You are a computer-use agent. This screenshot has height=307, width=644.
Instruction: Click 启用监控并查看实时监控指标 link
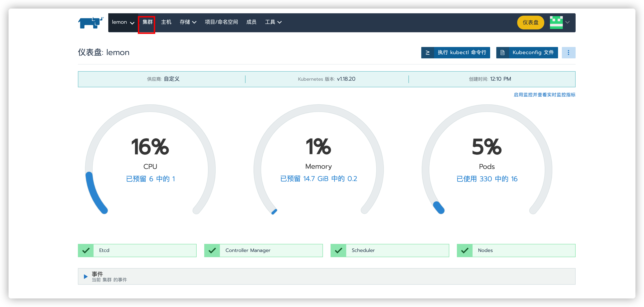[x=544, y=95]
